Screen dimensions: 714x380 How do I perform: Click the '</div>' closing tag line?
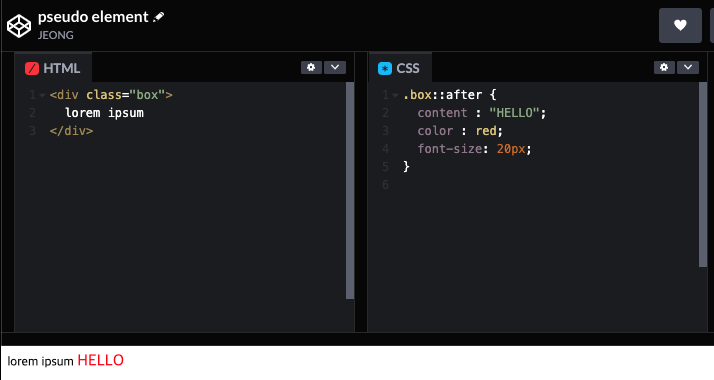[x=71, y=131]
